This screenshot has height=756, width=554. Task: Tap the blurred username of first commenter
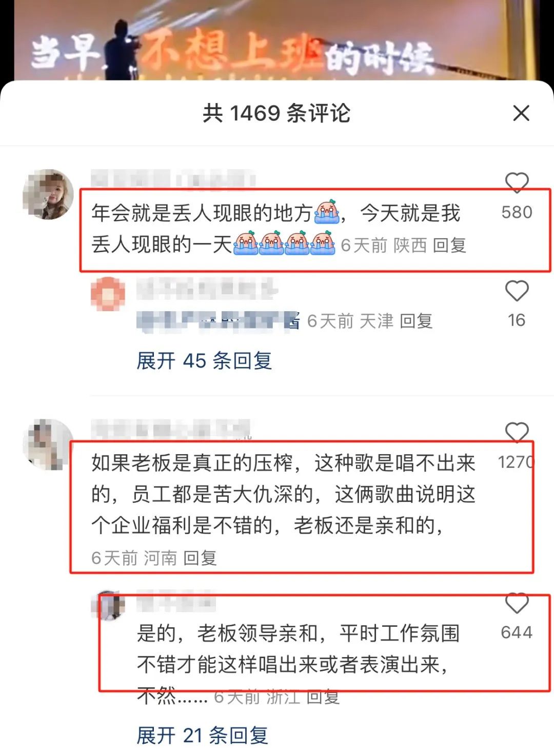tap(173, 180)
